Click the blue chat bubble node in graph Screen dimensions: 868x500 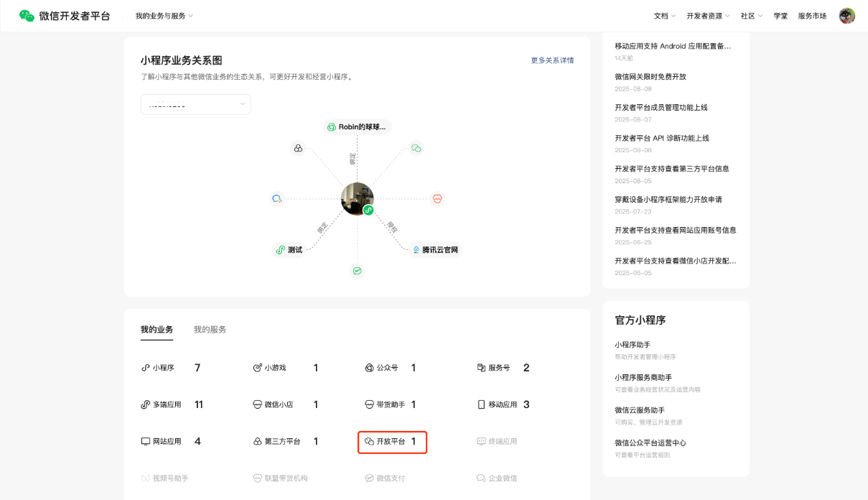(277, 199)
